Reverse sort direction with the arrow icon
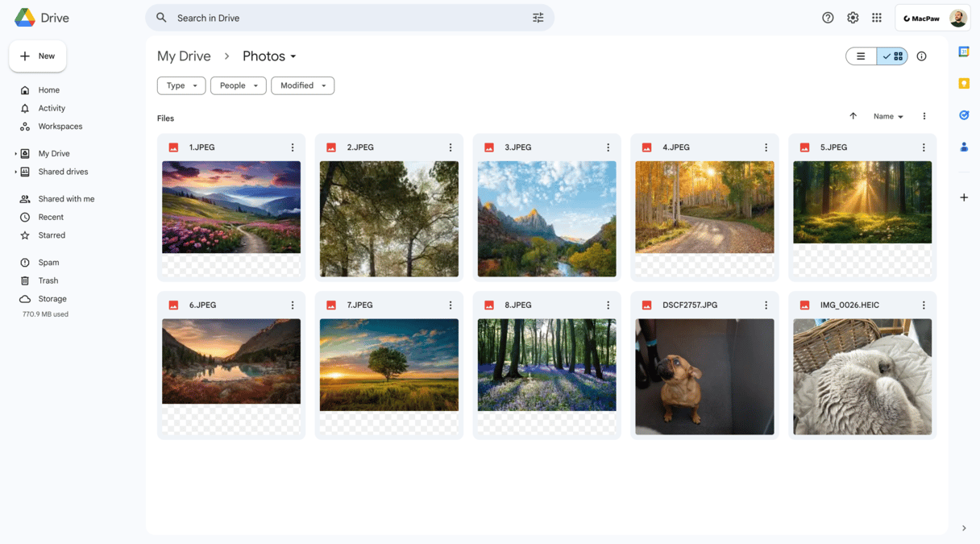The width and height of the screenshot is (980, 544). [853, 116]
